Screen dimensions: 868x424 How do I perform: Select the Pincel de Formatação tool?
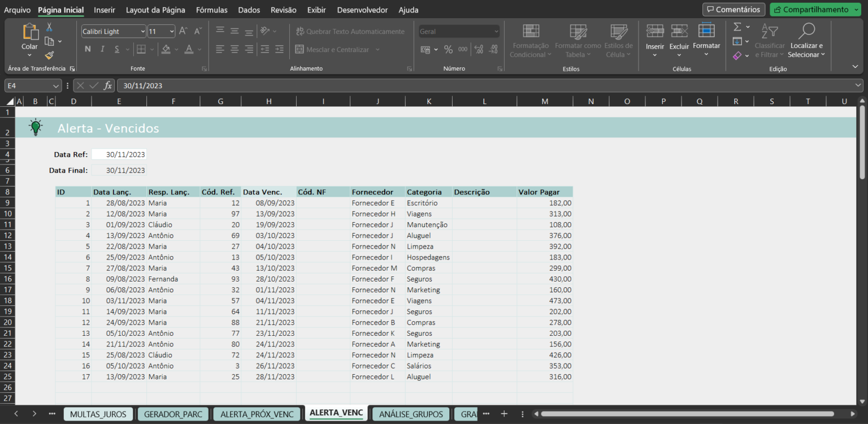[49, 55]
